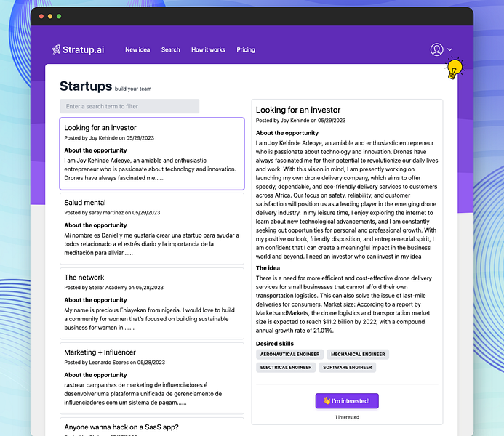Click the yellow macOS window button
Image resolution: width=504 pixels, height=436 pixels.
pos(50,16)
